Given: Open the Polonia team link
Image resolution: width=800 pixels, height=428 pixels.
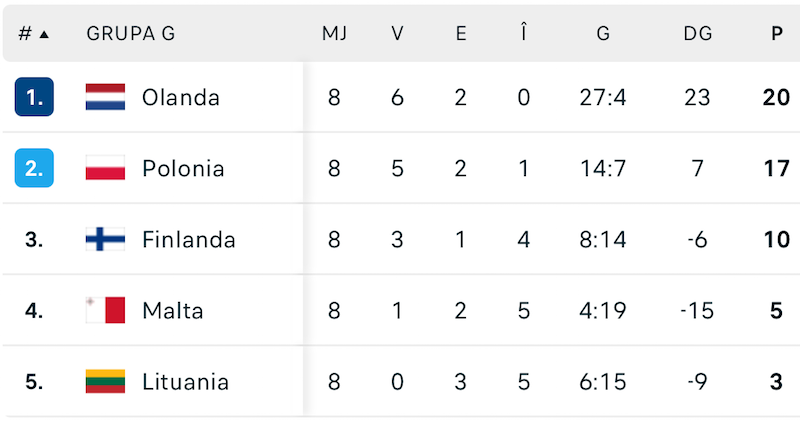Looking at the screenshot, I should click(183, 168).
